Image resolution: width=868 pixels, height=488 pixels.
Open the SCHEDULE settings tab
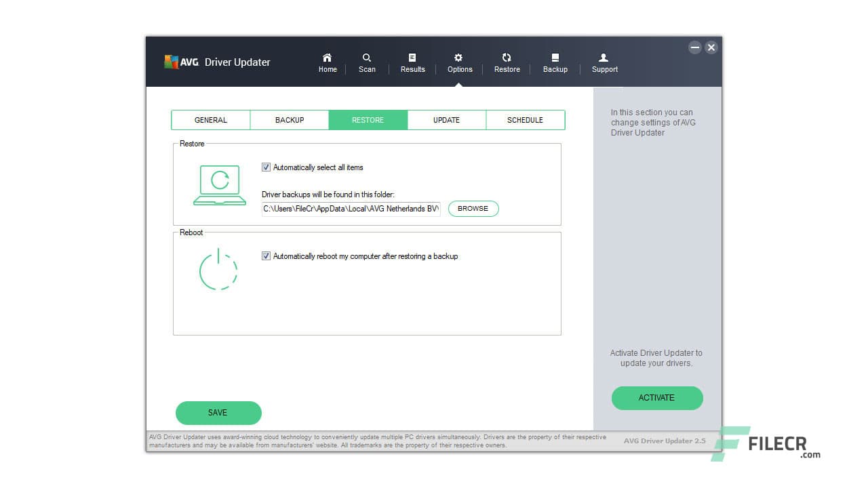[526, 119]
